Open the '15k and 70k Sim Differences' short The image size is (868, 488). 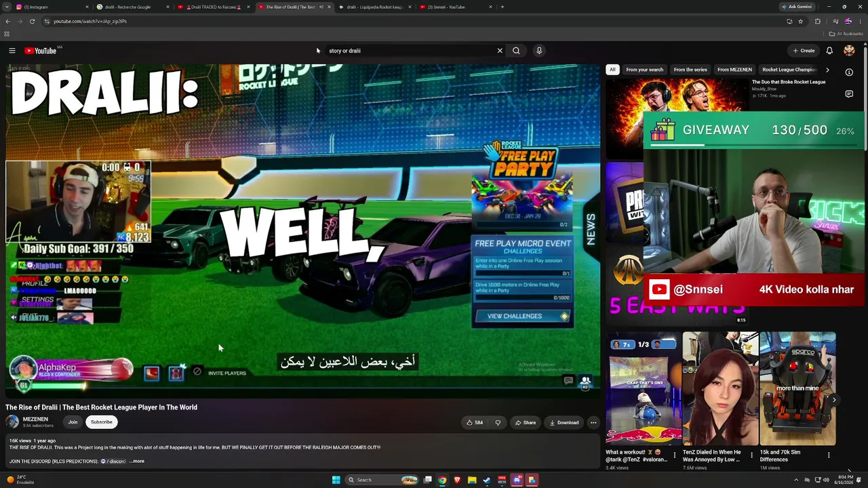coord(797,388)
